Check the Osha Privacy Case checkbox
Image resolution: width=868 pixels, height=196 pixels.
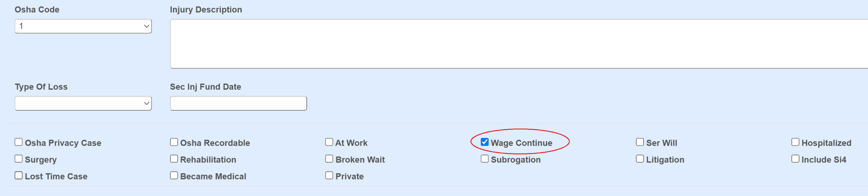point(19,142)
